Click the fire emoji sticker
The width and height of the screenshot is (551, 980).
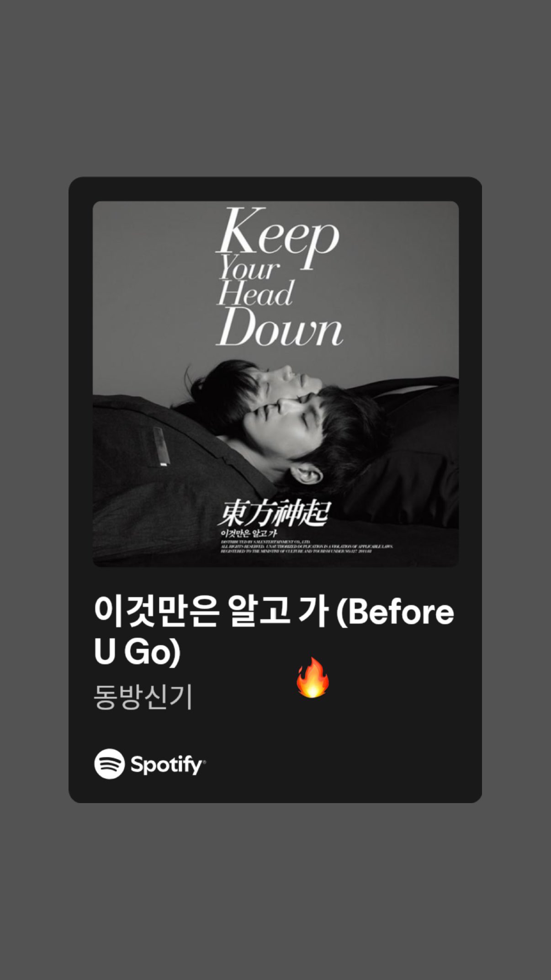click(x=313, y=677)
